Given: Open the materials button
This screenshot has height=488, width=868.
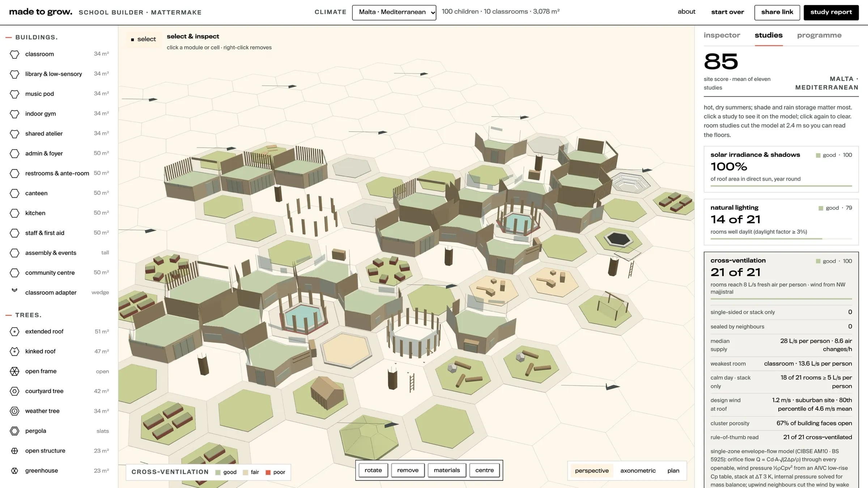Looking at the screenshot, I should point(447,470).
